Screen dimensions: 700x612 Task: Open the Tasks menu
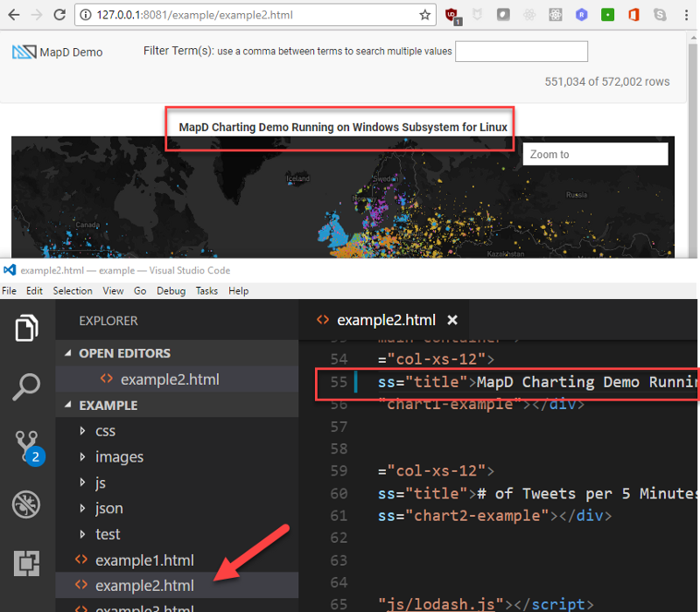[206, 291]
